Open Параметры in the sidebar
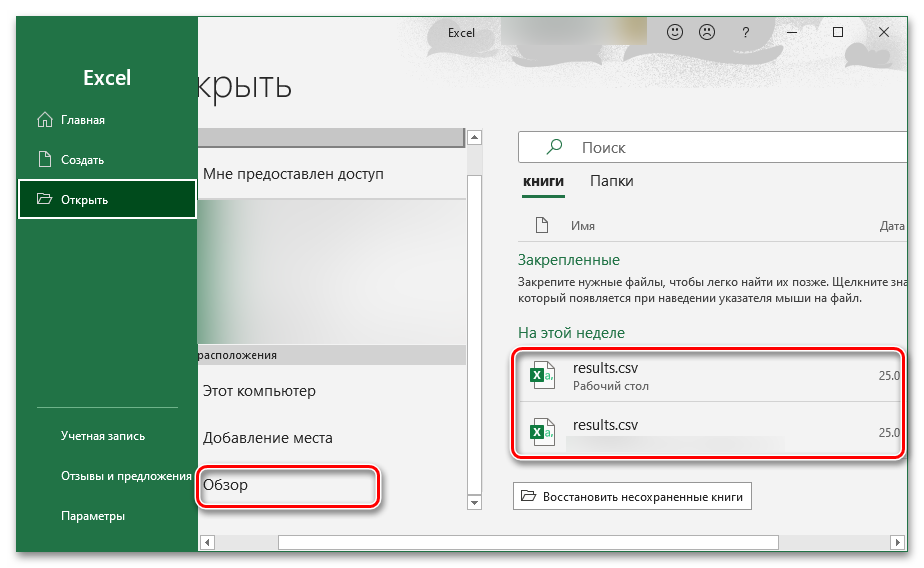 point(92,516)
